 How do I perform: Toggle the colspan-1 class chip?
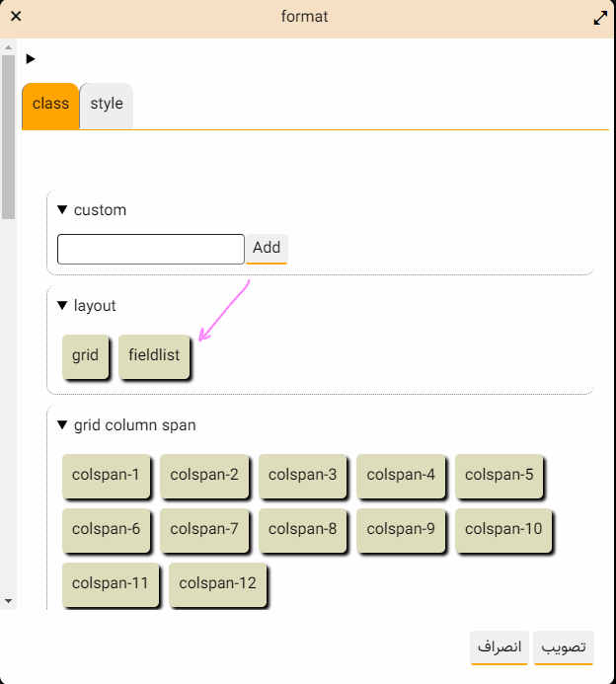[106, 476]
